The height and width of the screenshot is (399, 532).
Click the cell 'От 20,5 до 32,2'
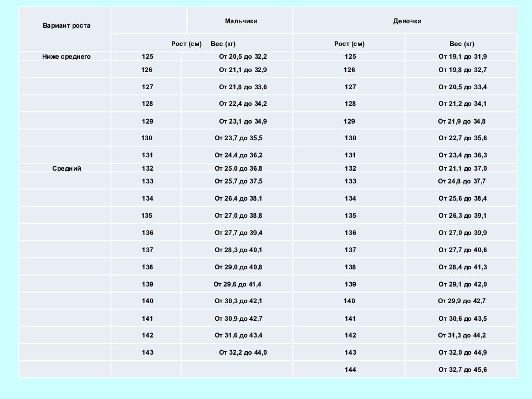[243, 57]
